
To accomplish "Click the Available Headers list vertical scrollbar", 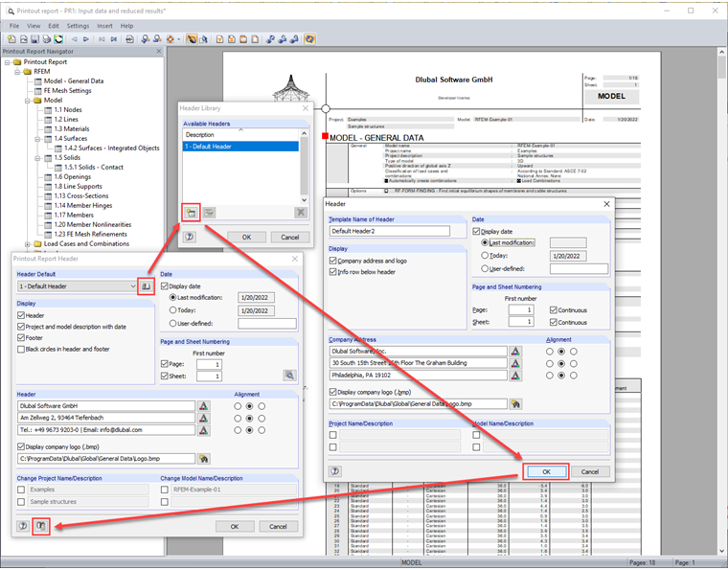I will pyautogui.click(x=304, y=167).
